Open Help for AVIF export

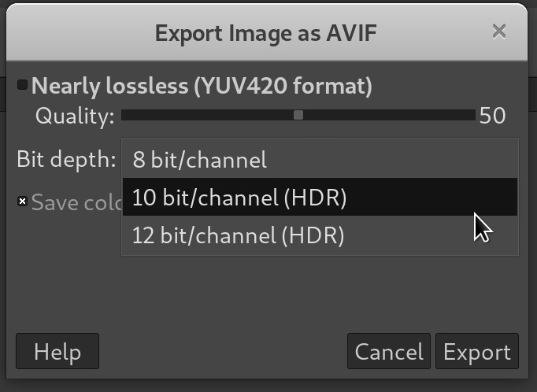(x=57, y=351)
